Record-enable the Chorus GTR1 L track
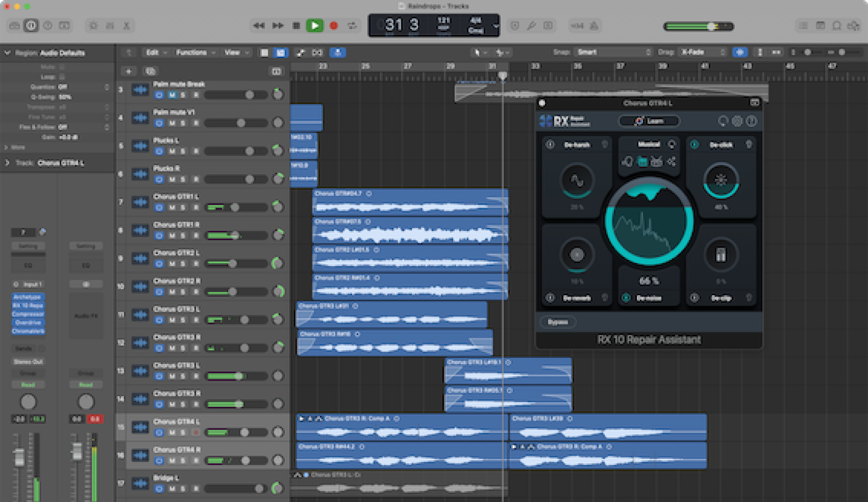This screenshot has height=502, width=868. tap(196, 208)
